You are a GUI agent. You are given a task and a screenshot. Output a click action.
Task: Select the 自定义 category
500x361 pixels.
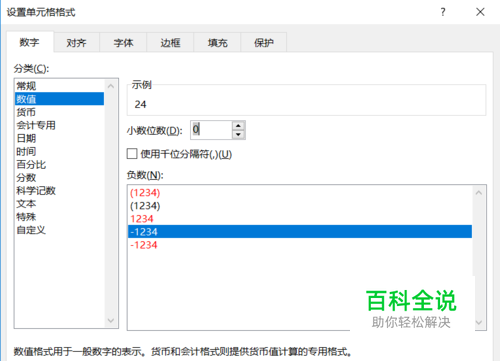coord(59,230)
